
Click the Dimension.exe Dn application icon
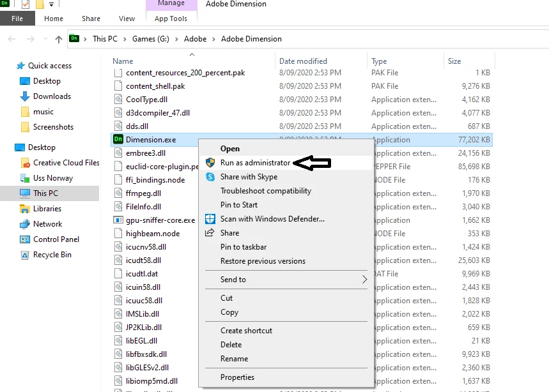coord(118,139)
